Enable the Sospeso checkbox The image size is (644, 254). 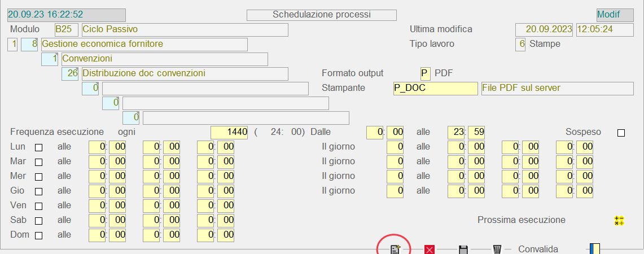(x=621, y=133)
